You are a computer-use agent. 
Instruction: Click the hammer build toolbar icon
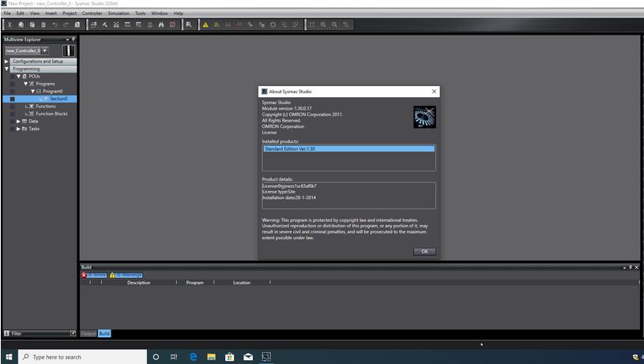click(x=105, y=24)
